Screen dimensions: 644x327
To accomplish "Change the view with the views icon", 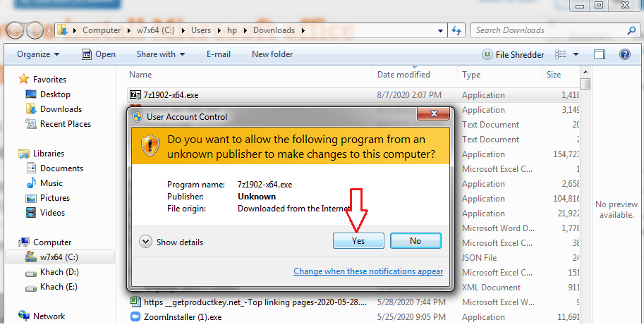I will point(560,54).
